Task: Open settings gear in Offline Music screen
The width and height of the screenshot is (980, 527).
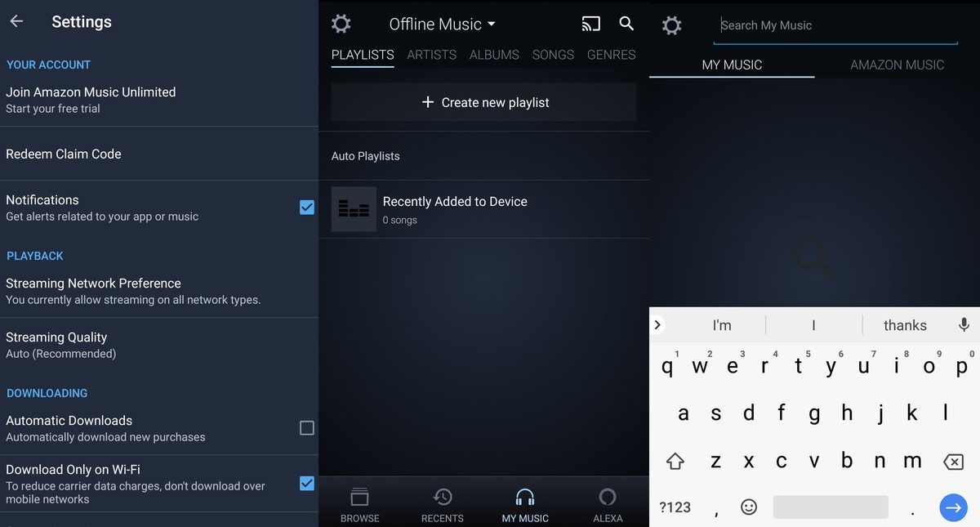Action: [x=341, y=24]
